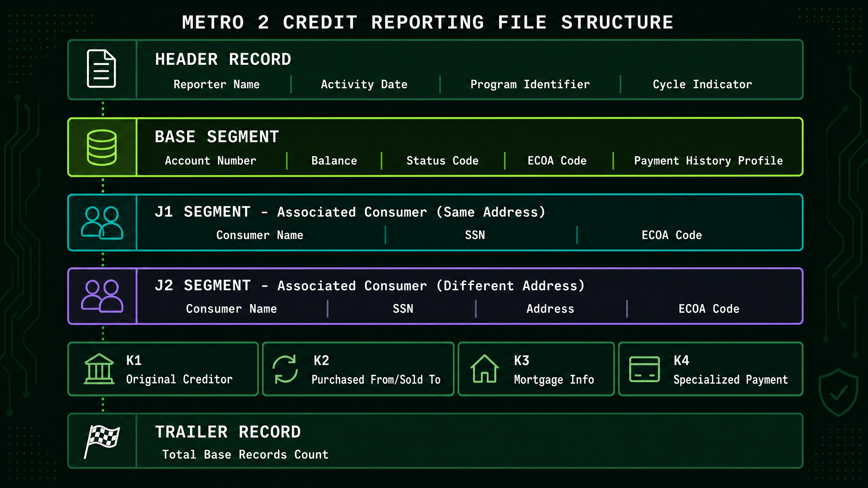Select the J2 SEGMENT heading
The width and height of the screenshot is (868, 488).
[x=203, y=285]
